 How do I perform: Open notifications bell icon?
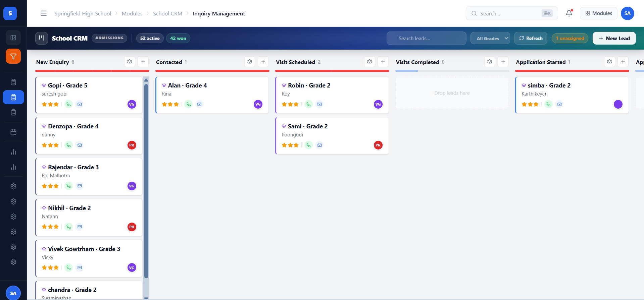pyautogui.click(x=569, y=13)
